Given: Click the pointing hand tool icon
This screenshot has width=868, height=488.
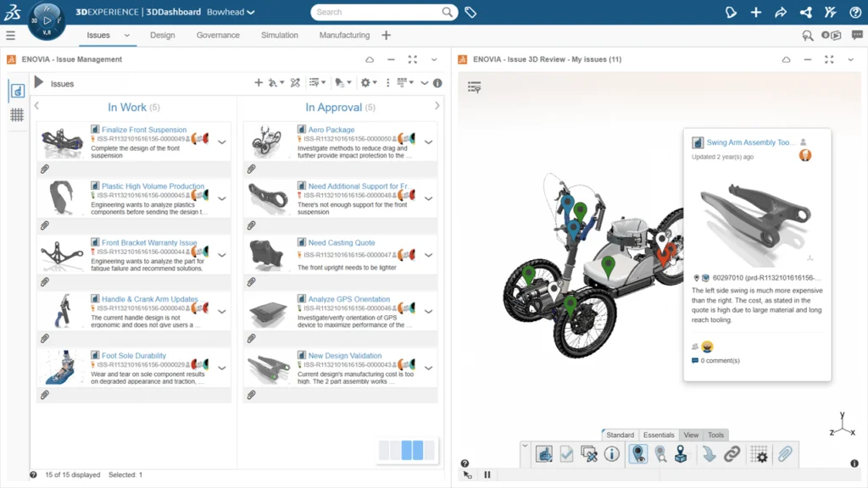Looking at the screenshot, I should click(544, 454).
